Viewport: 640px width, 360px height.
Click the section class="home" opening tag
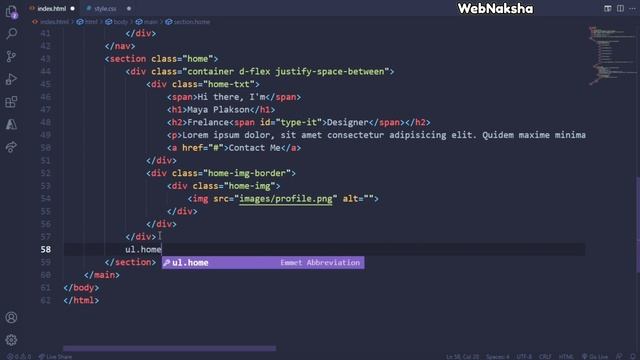coord(162,59)
